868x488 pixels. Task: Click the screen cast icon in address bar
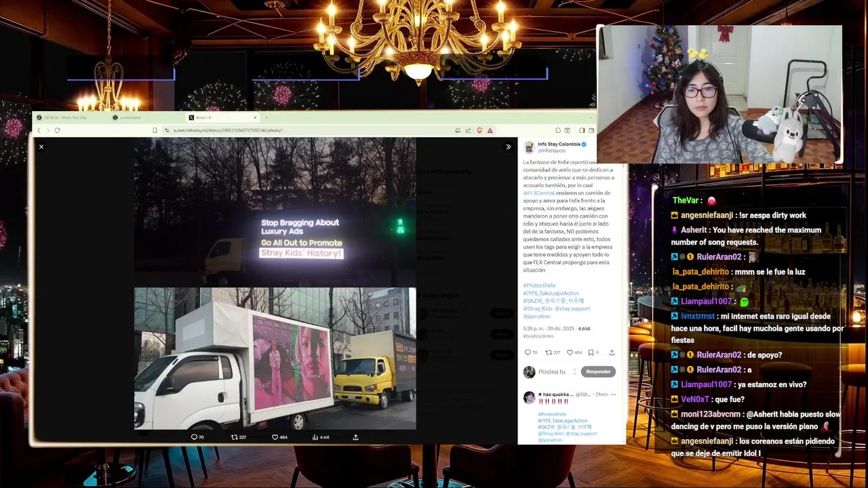(458, 130)
